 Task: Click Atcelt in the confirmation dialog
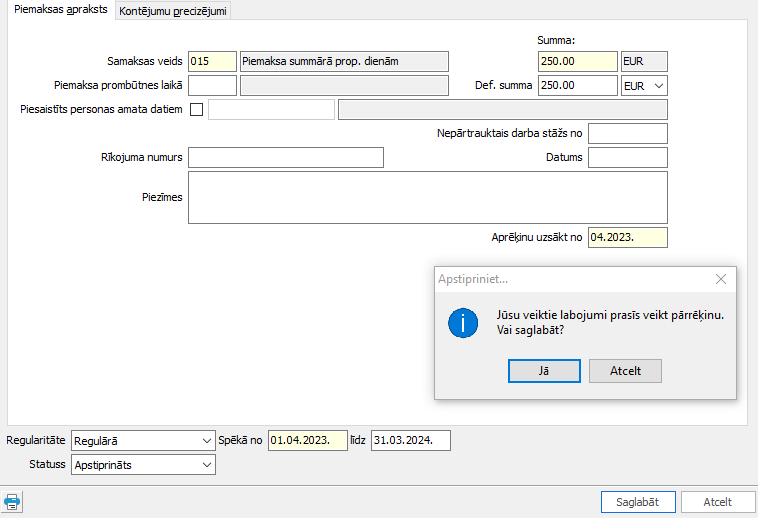(625, 371)
